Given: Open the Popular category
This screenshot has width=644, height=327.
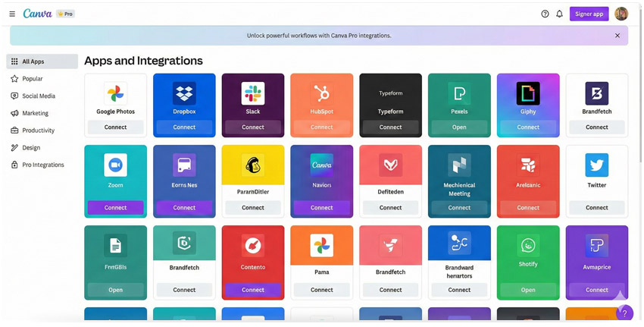Looking at the screenshot, I should pyautogui.click(x=42, y=79).
